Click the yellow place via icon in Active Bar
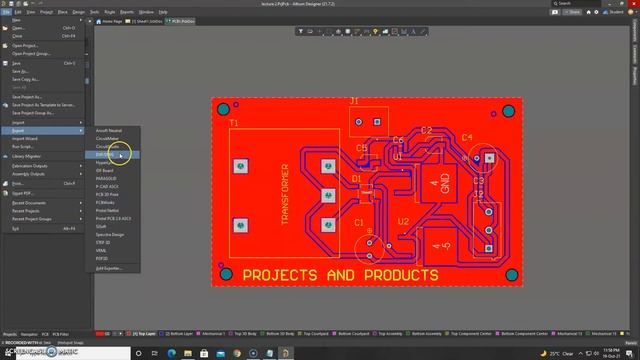The height and width of the screenshot is (360, 640). click(376, 31)
